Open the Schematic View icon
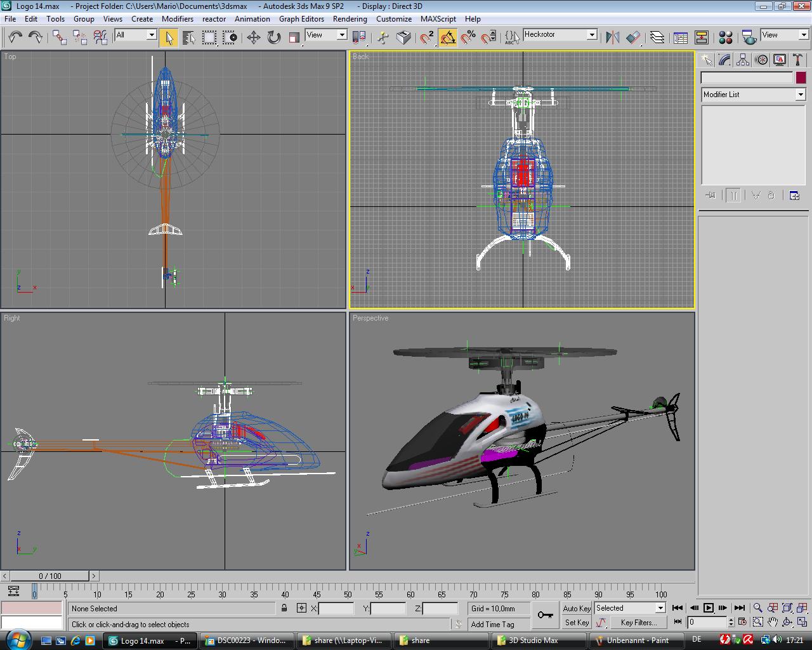This screenshot has height=650, width=812. tap(702, 37)
